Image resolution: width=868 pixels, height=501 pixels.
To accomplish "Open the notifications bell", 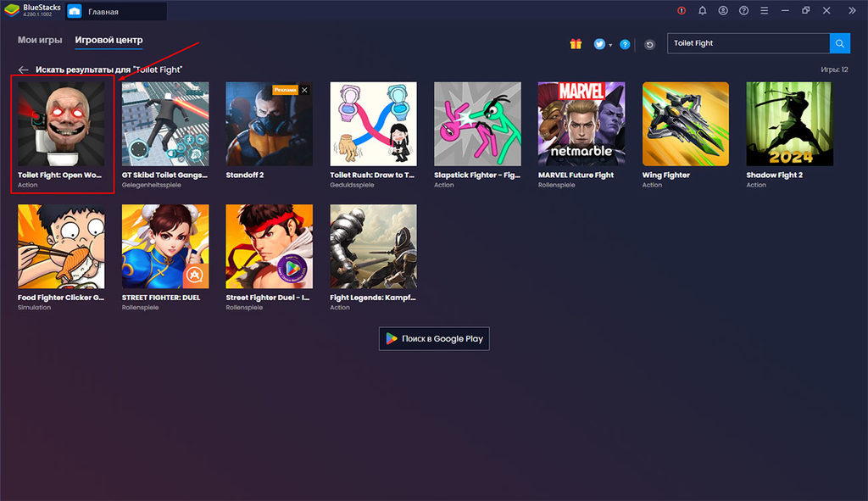I will pos(703,10).
